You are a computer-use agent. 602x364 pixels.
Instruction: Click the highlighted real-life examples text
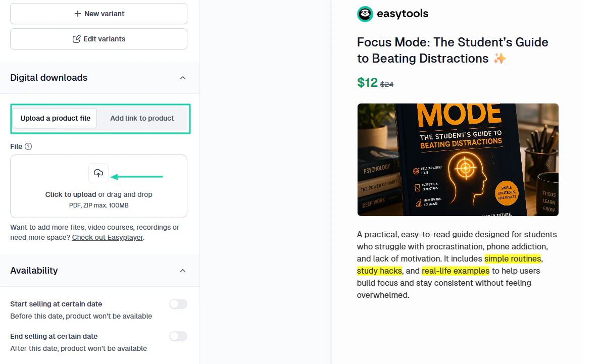coord(456,271)
